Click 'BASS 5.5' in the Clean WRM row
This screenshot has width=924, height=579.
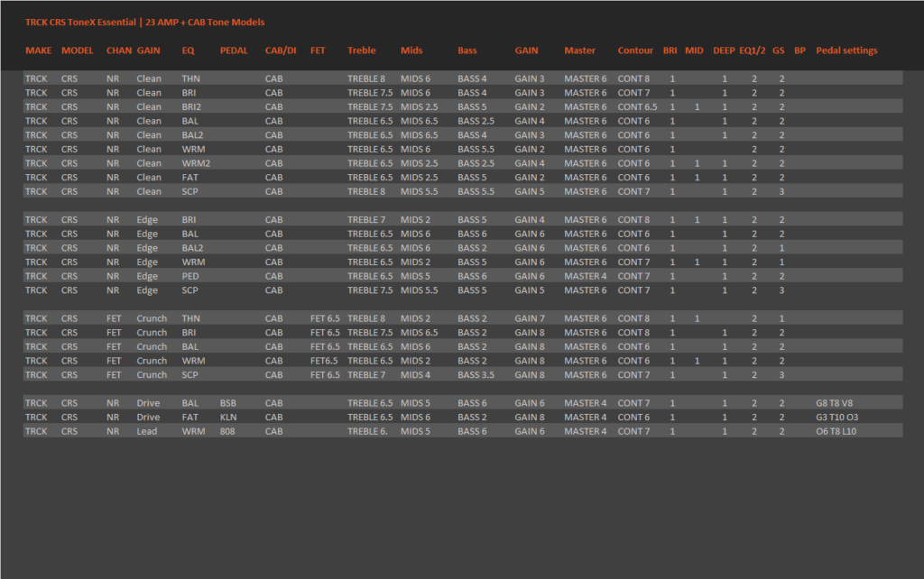(x=476, y=150)
